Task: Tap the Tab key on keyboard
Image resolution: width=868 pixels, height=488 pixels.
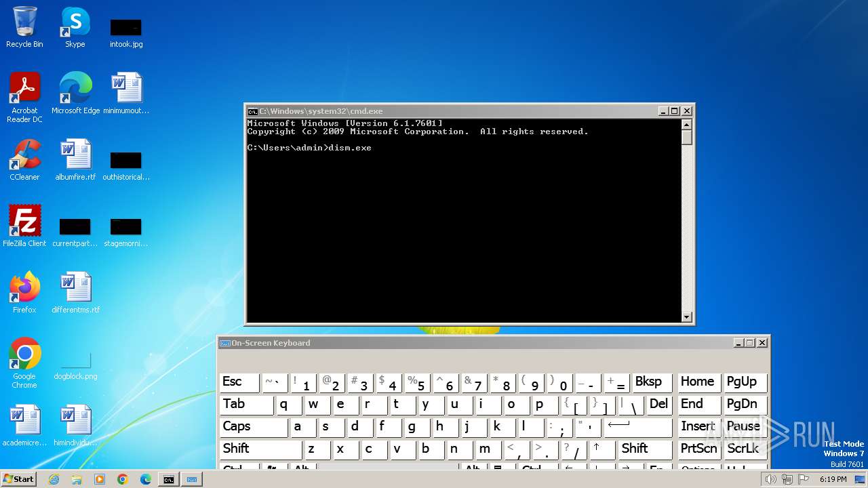Action: [247, 404]
